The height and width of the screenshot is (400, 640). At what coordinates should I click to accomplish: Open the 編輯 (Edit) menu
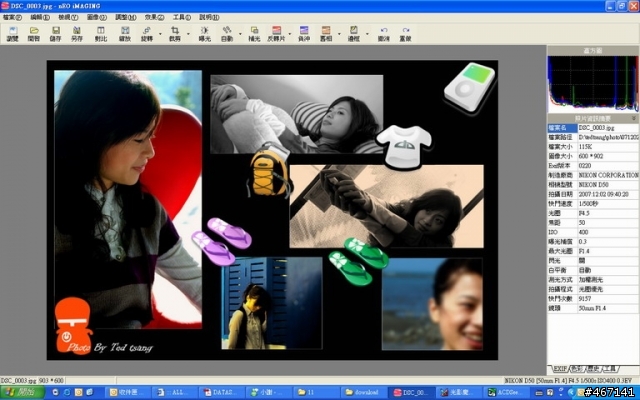click(x=40, y=17)
